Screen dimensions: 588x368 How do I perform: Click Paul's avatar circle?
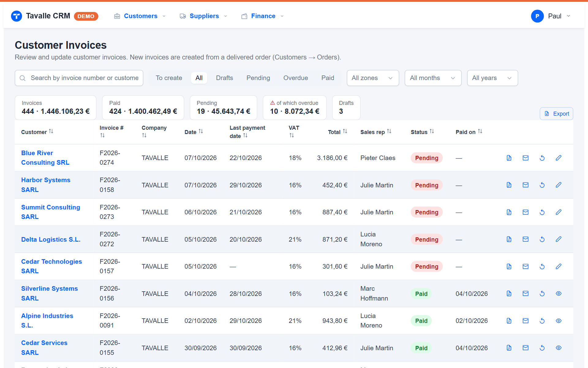pyautogui.click(x=537, y=16)
